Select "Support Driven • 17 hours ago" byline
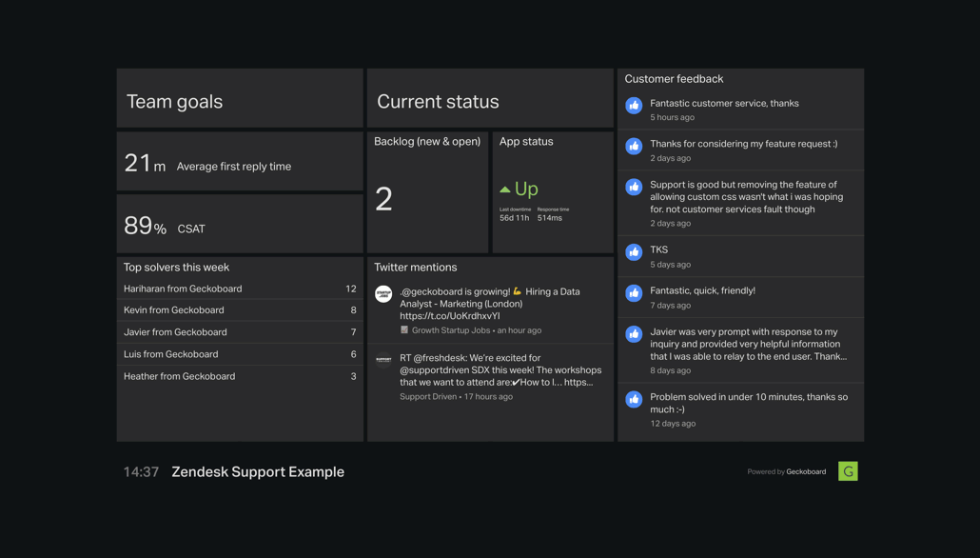980x558 pixels. pos(457,397)
